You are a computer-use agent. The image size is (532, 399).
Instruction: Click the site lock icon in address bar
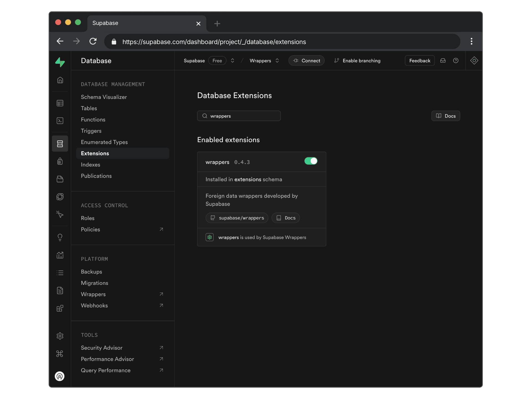tap(114, 42)
